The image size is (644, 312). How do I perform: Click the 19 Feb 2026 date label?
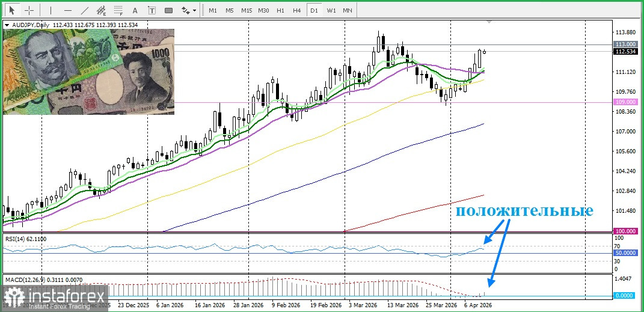325,305
